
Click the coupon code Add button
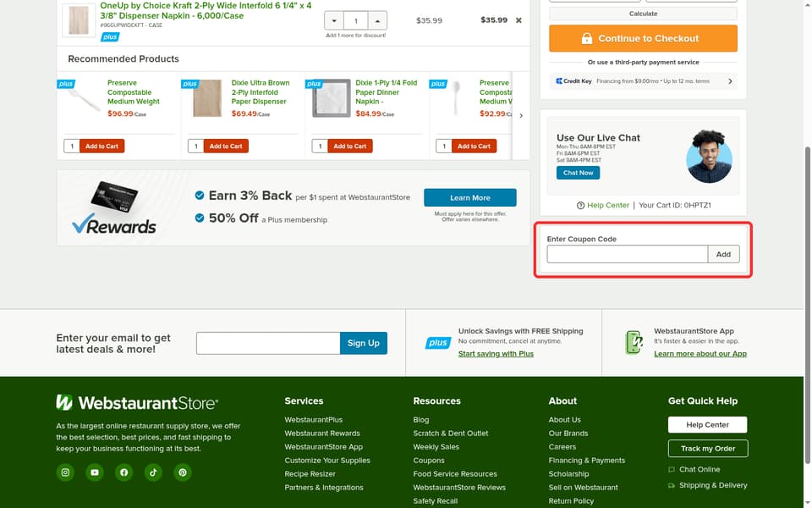pos(723,254)
